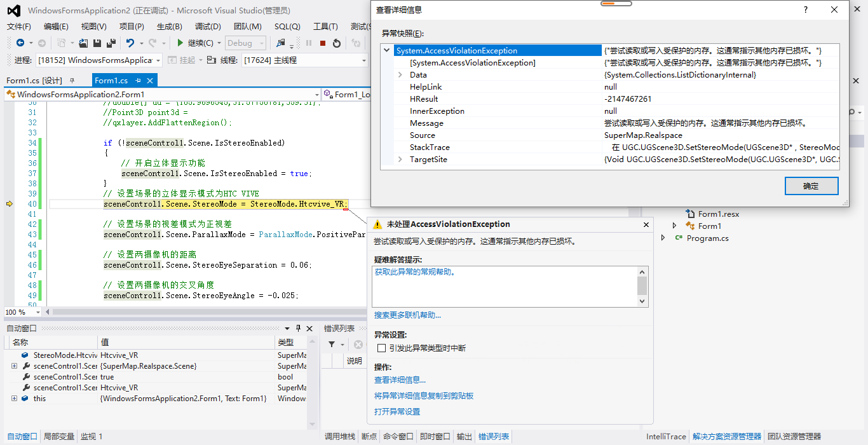Enable 引发此异常类型时中断 checkbox
Viewport: 868px width, 445px height.
381,348
